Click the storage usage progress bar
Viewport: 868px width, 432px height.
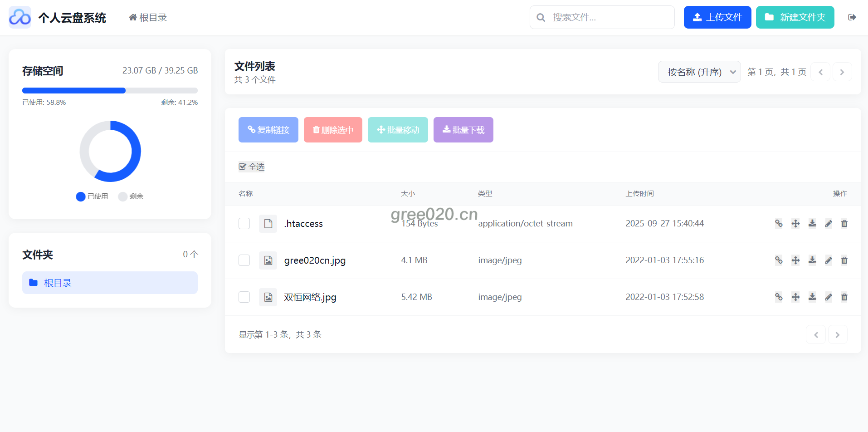pyautogui.click(x=110, y=90)
